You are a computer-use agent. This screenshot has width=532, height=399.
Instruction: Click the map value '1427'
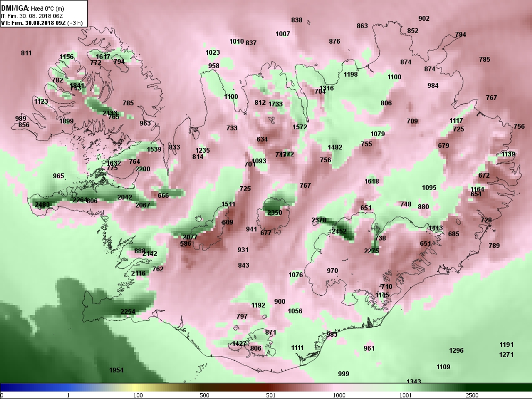[x=239, y=344]
